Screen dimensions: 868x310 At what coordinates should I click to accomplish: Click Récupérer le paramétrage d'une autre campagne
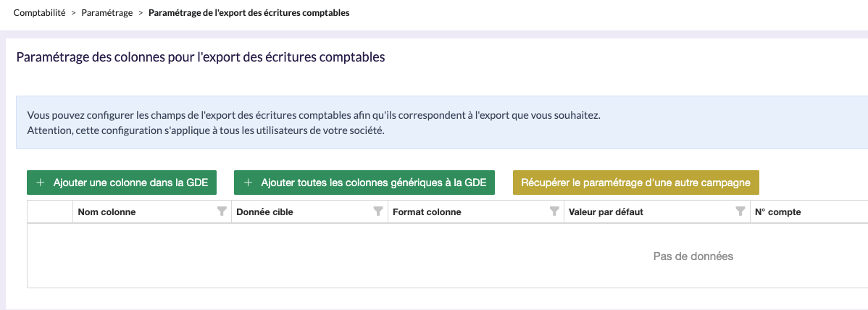click(635, 183)
